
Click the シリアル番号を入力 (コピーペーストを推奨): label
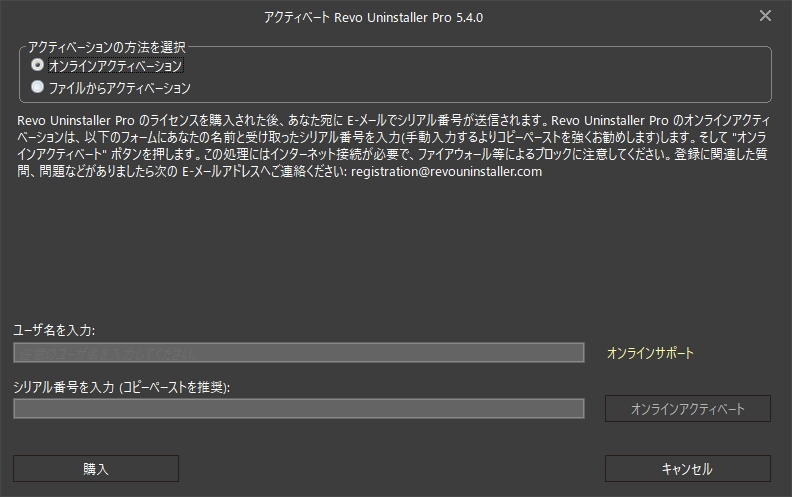pyautogui.click(x=122, y=387)
